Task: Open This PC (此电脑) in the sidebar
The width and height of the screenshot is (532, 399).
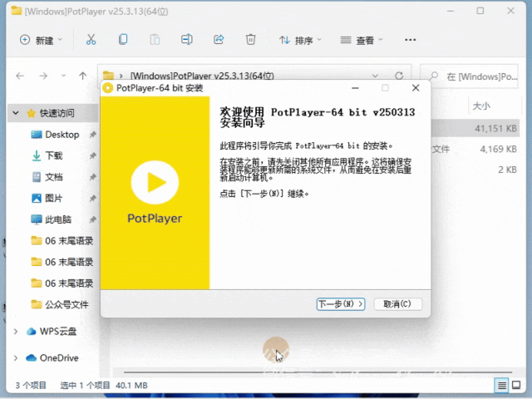Action: tap(58, 219)
